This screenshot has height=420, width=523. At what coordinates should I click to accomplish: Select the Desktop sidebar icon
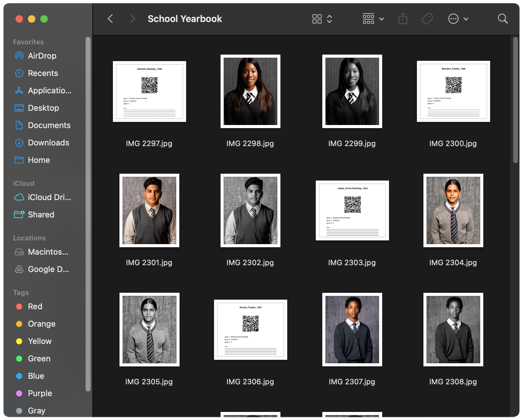[19, 108]
